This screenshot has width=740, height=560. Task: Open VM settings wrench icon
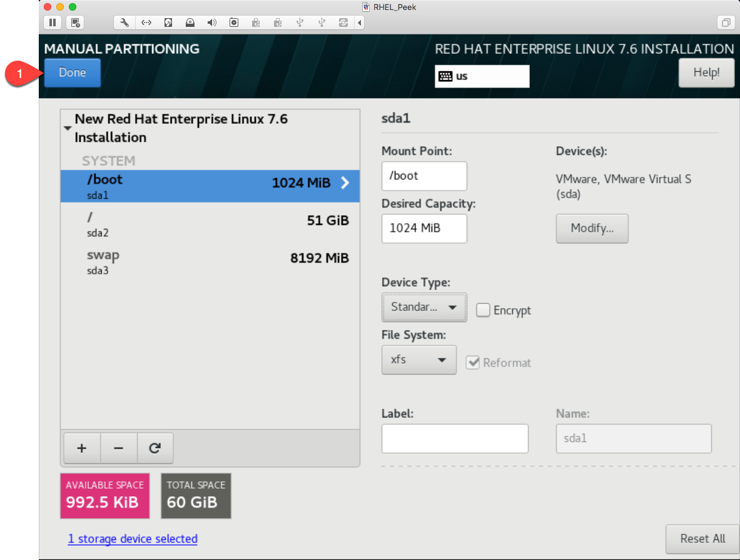[x=124, y=22]
